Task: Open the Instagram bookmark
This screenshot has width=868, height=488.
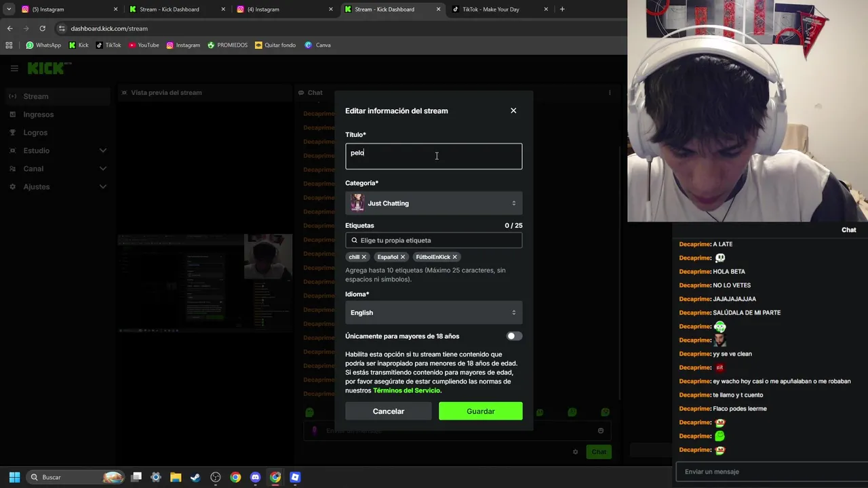Action: coord(183,45)
